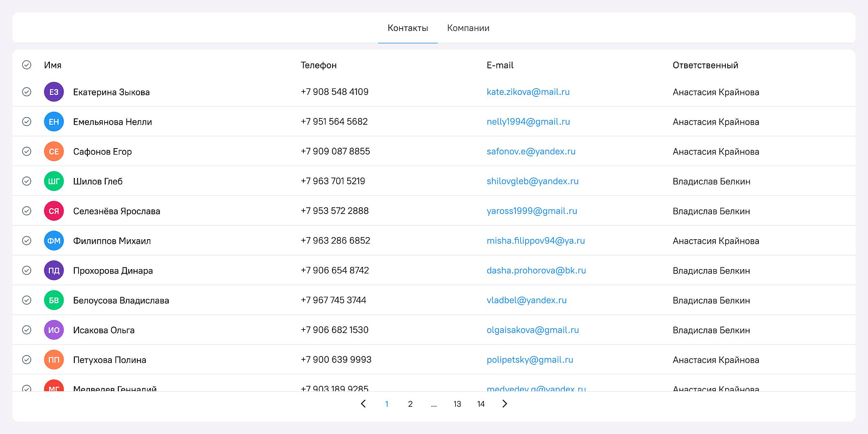Click the Телефон column header
Image resolution: width=868 pixels, height=434 pixels.
pyautogui.click(x=318, y=65)
